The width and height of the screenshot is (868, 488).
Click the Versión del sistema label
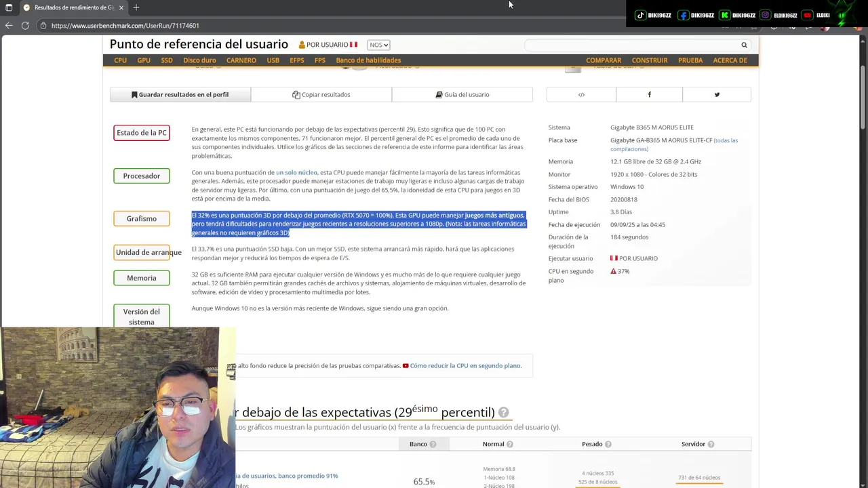click(141, 317)
